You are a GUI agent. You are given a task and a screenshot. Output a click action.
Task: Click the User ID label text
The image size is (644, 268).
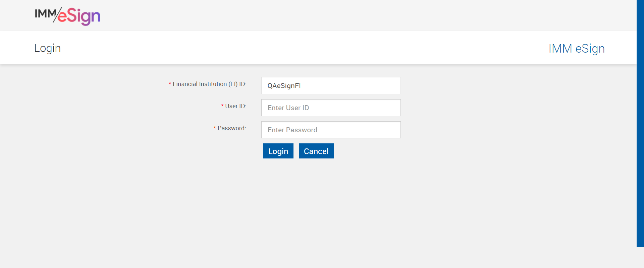(x=235, y=106)
